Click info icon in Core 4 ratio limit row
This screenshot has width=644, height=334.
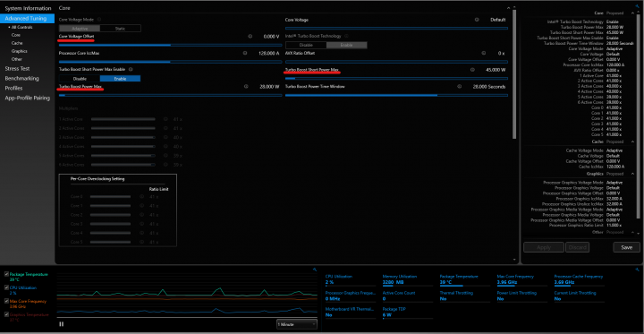pyautogui.click(x=141, y=233)
